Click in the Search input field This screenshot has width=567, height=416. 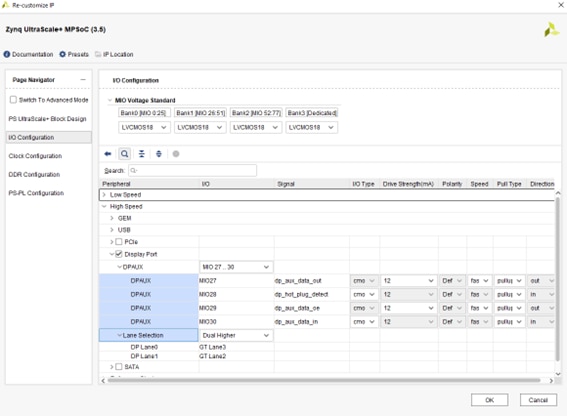point(192,170)
